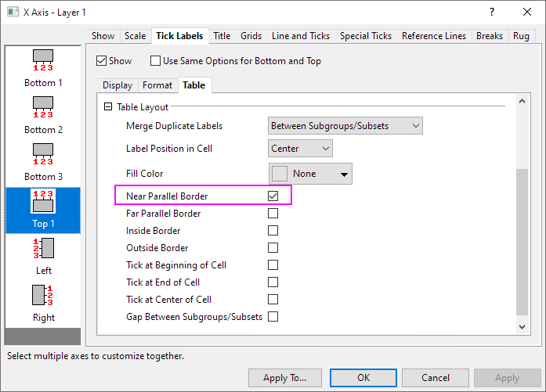Enable Tick at End of Cell
Image resolution: width=546 pixels, height=392 pixels.
click(273, 282)
